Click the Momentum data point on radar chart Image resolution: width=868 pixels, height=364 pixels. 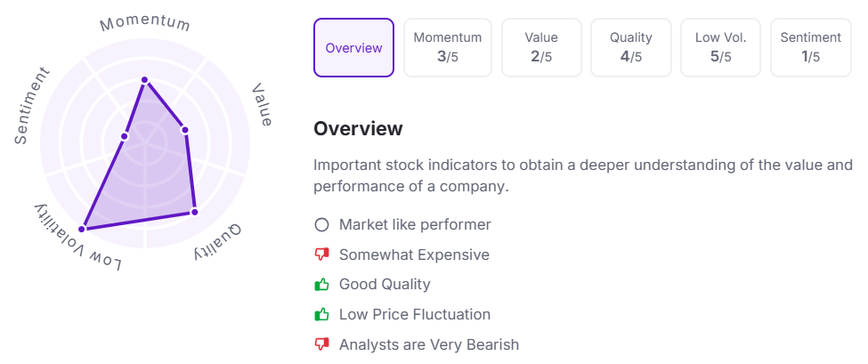[x=145, y=80]
